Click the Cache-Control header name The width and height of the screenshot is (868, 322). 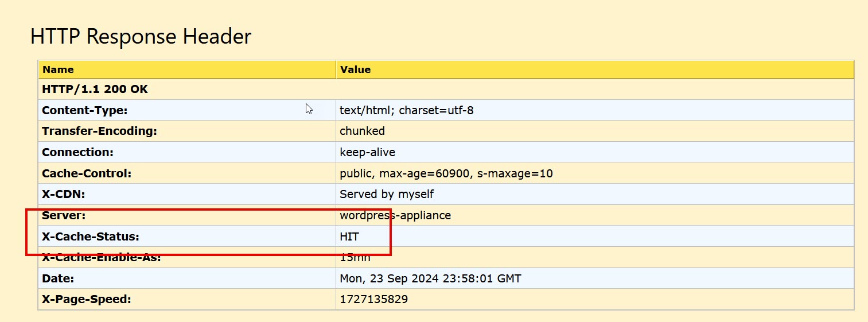[x=87, y=173]
